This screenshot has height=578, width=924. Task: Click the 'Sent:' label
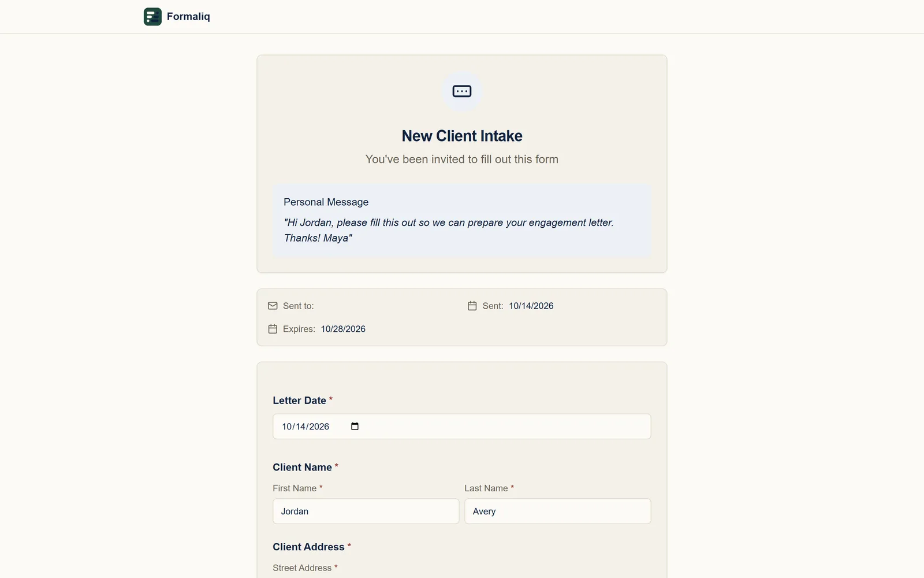pos(493,306)
